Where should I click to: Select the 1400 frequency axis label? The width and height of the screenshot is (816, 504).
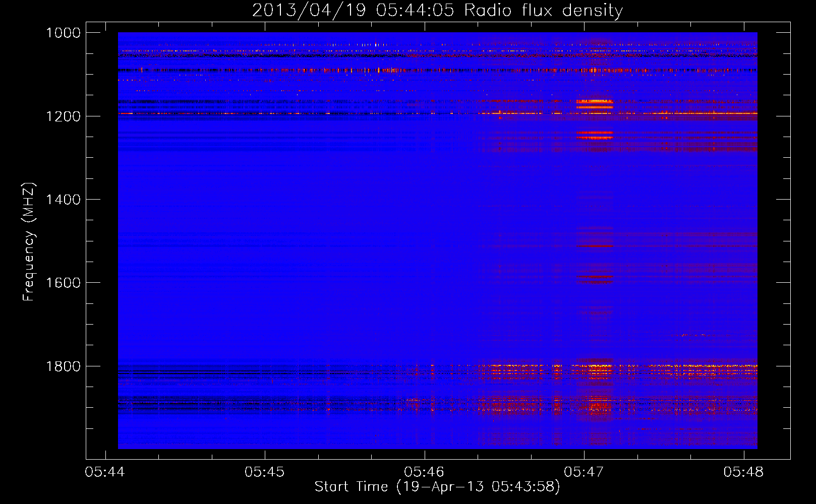[x=63, y=200]
